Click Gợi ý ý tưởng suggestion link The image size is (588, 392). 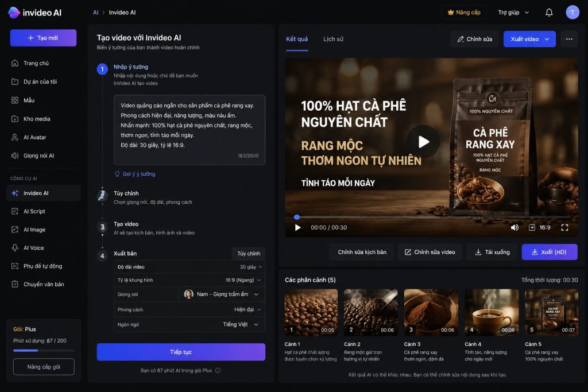(x=135, y=174)
